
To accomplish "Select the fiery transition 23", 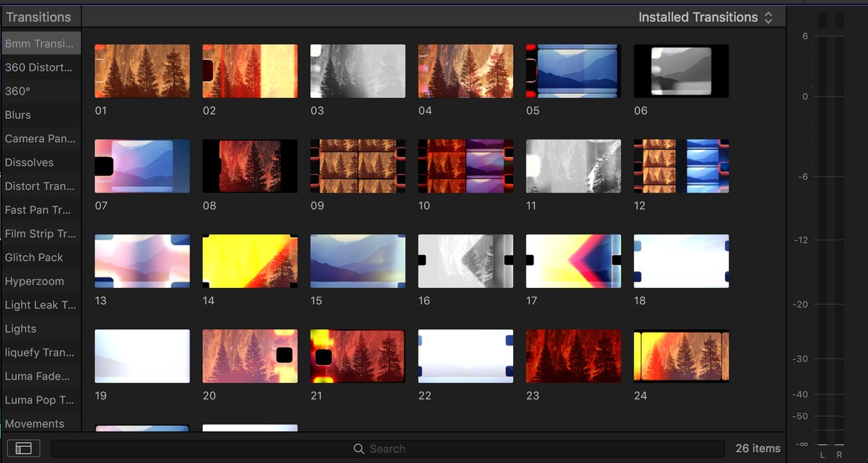I will [x=573, y=356].
